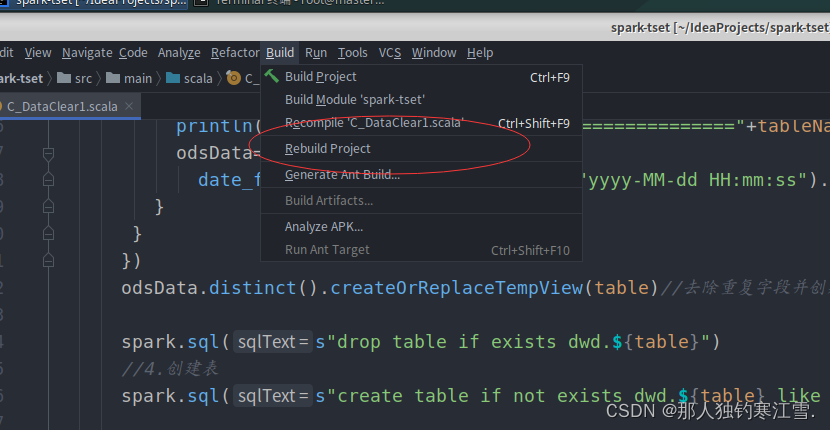
Task: Open the VCS menu
Action: (x=390, y=53)
